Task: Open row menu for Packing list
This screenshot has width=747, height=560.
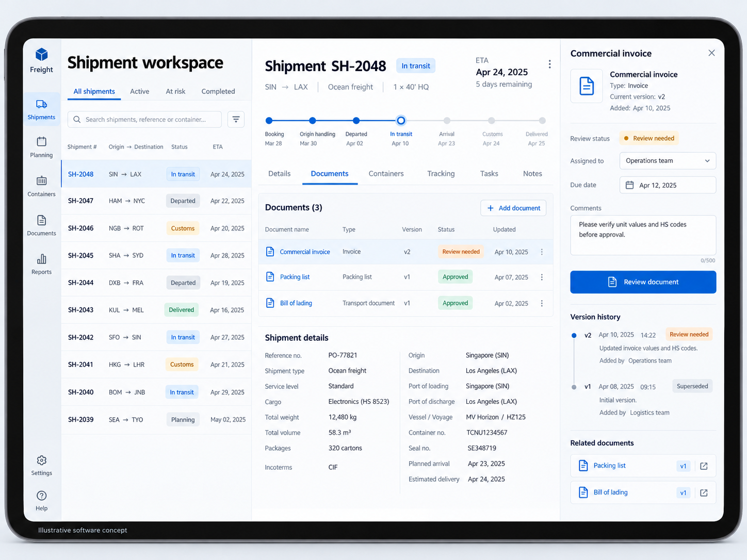Action: tap(542, 277)
